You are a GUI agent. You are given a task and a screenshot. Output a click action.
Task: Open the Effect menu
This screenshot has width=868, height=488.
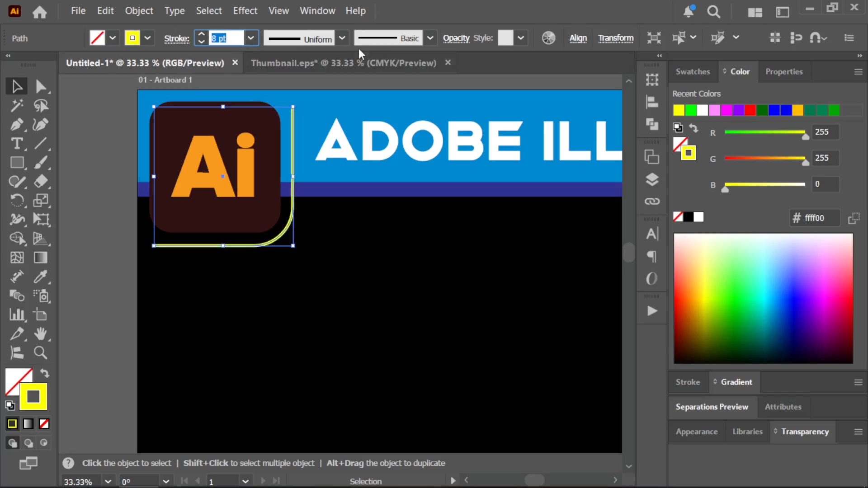point(245,11)
